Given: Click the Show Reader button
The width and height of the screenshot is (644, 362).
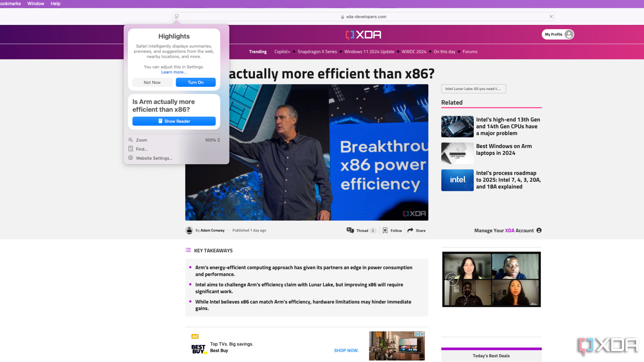Looking at the screenshot, I should tap(174, 121).
